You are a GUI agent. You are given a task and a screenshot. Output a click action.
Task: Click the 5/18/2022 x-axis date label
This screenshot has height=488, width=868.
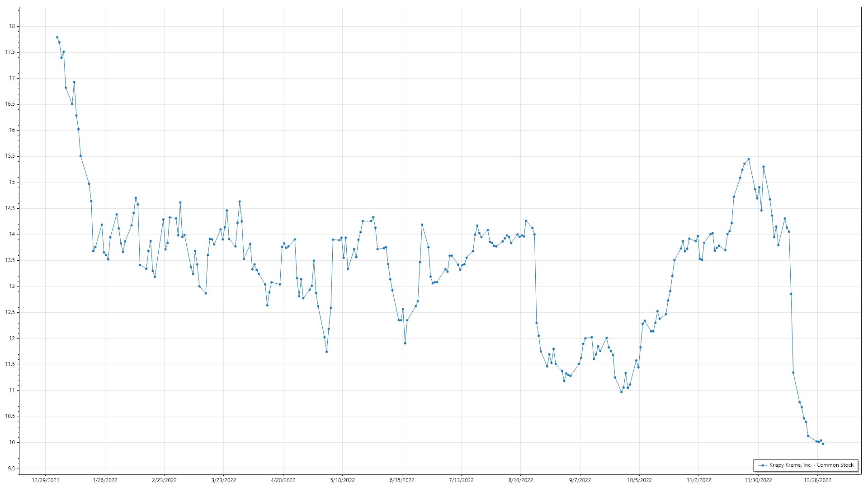coord(343,480)
